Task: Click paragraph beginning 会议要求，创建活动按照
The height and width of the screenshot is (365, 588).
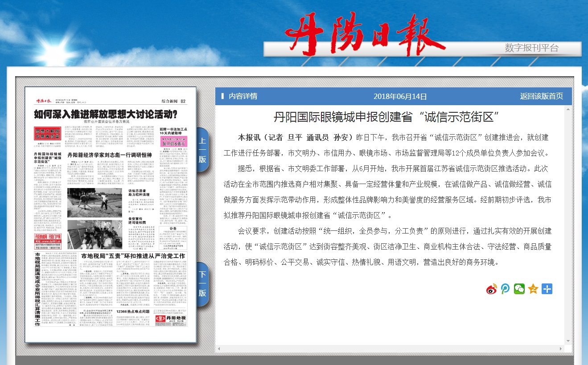Action: tap(387, 246)
